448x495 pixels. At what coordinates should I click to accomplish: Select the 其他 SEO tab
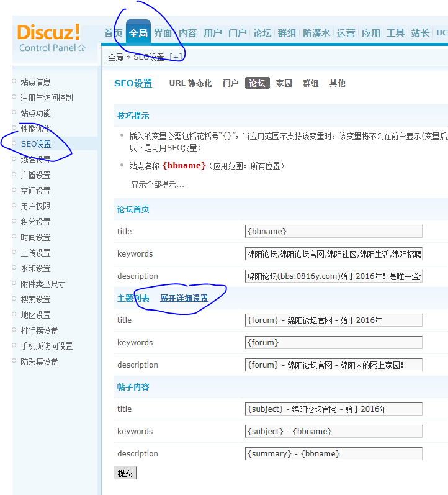(337, 83)
